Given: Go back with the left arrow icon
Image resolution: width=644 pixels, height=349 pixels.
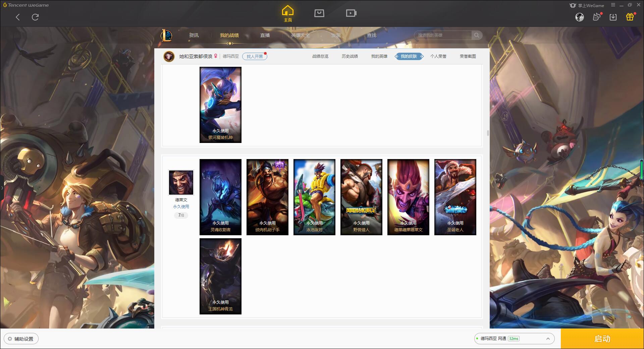Looking at the screenshot, I should (x=18, y=17).
